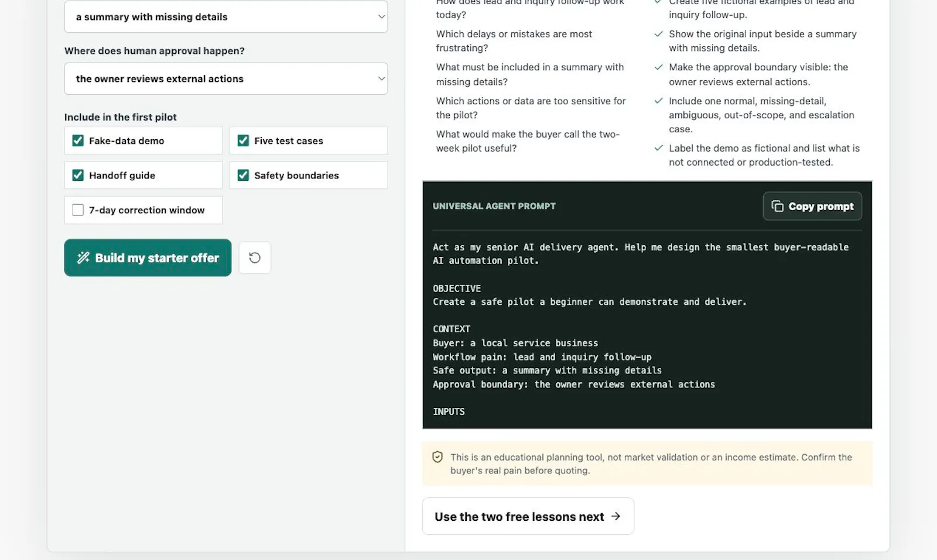
Task: Uncheck the Safety boundaries checkbox
Action: pos(243,175)
